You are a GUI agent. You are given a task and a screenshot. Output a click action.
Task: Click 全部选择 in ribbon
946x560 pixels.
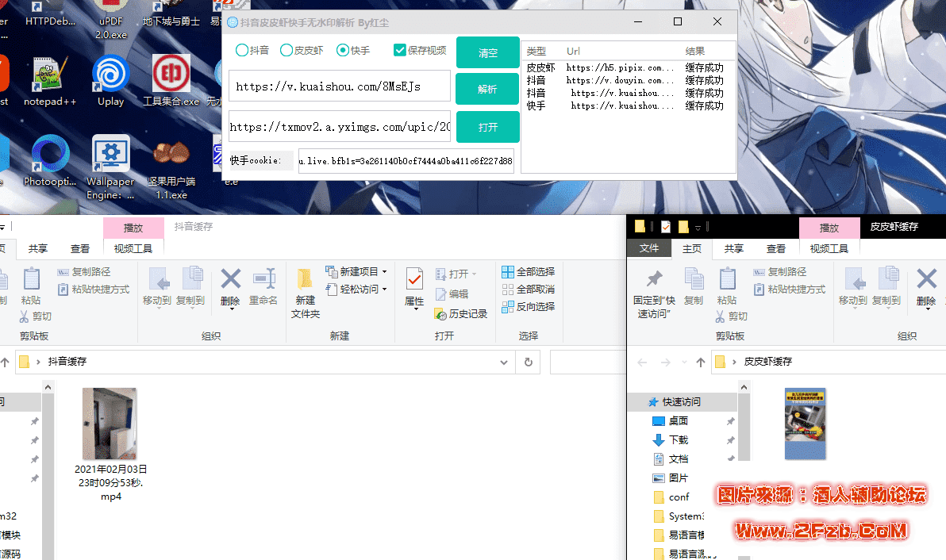click(x=529, y=272)
